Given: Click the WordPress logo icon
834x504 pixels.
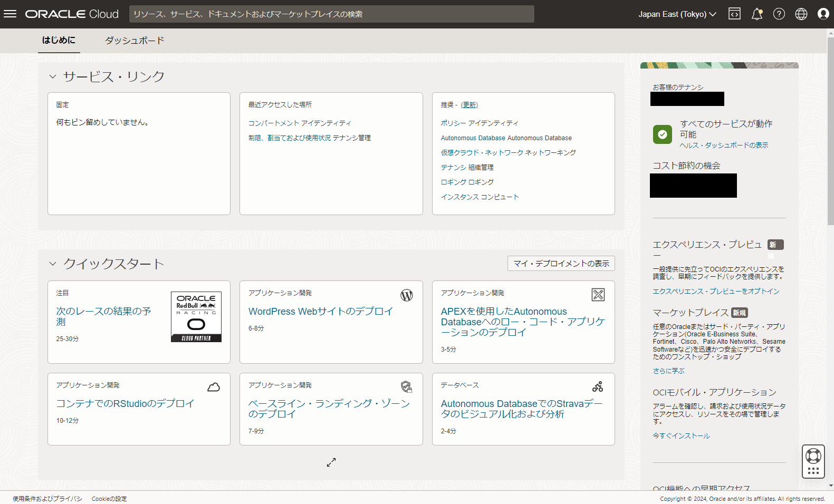Looking at the screenshot, I should click(407, 295).
